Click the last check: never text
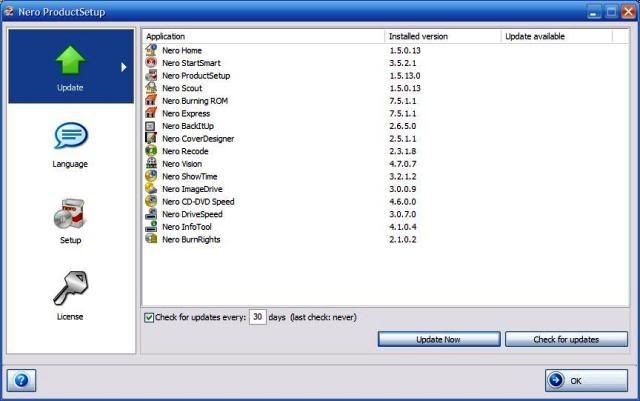The height and width of the screenshot is (401, 640). [323, 317]
